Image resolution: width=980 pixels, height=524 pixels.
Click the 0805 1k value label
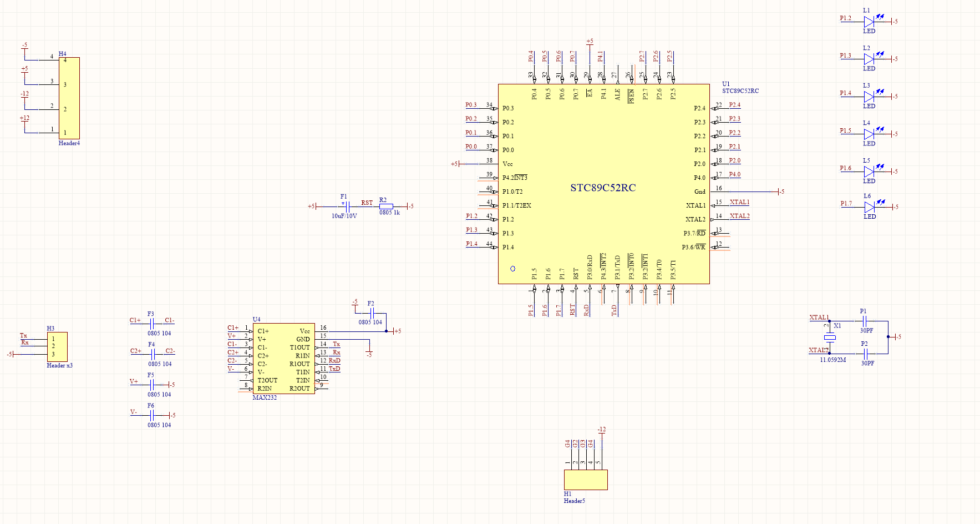pos(389,213)
